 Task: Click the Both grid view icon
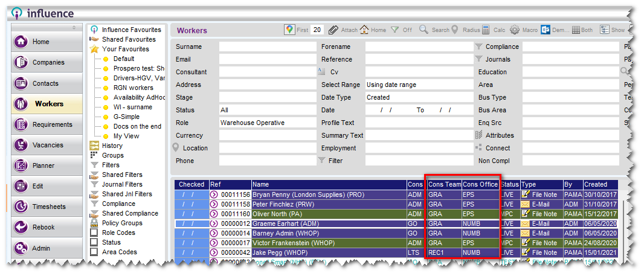[x=576, y=30]
